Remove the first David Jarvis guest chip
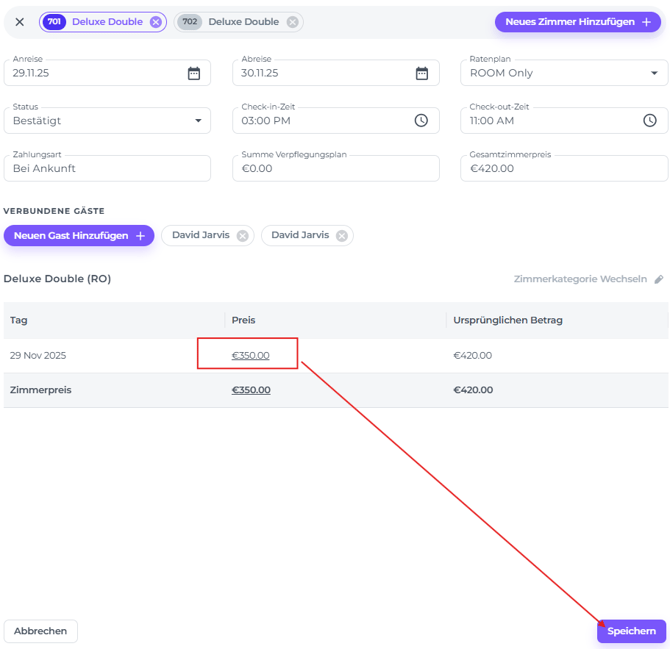The width and height of the screenshot is (670, 649). pyautogui.click(x=242, y=236)
